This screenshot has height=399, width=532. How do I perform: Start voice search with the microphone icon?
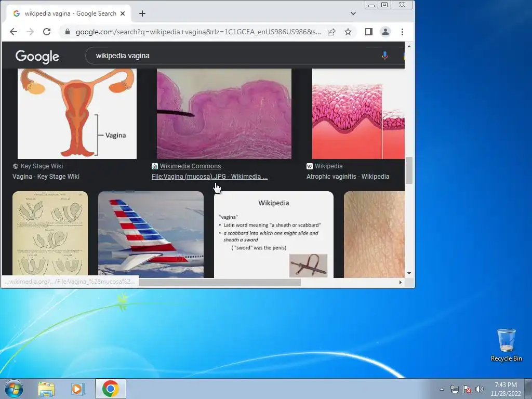(x=384, y=56)
